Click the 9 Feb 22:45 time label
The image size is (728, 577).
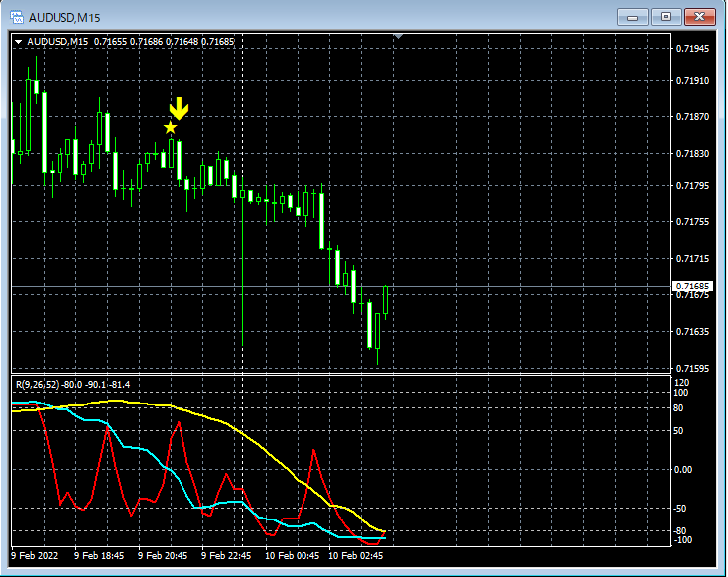pos(226,556)
